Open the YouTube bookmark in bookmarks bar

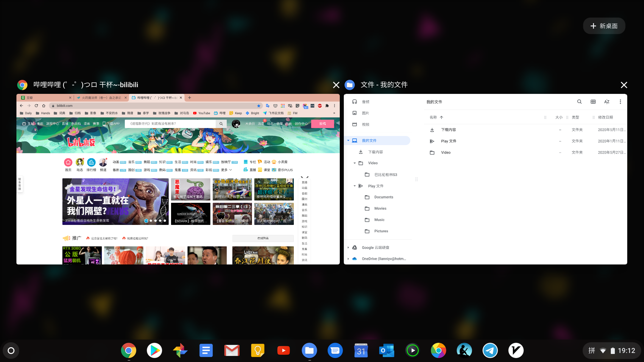(202, 113)
